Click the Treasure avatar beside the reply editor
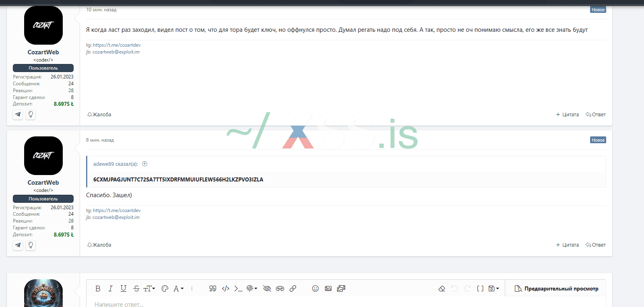 coord(43,293)
